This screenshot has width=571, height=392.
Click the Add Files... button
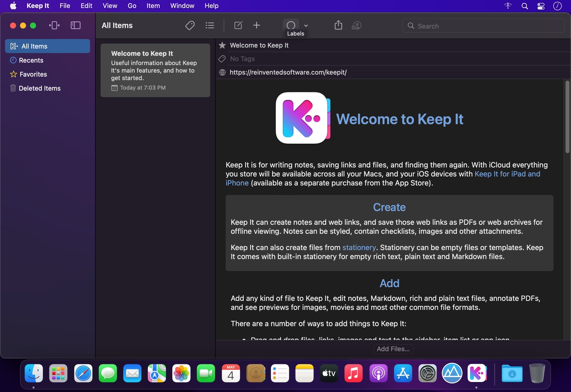point(393,349)
